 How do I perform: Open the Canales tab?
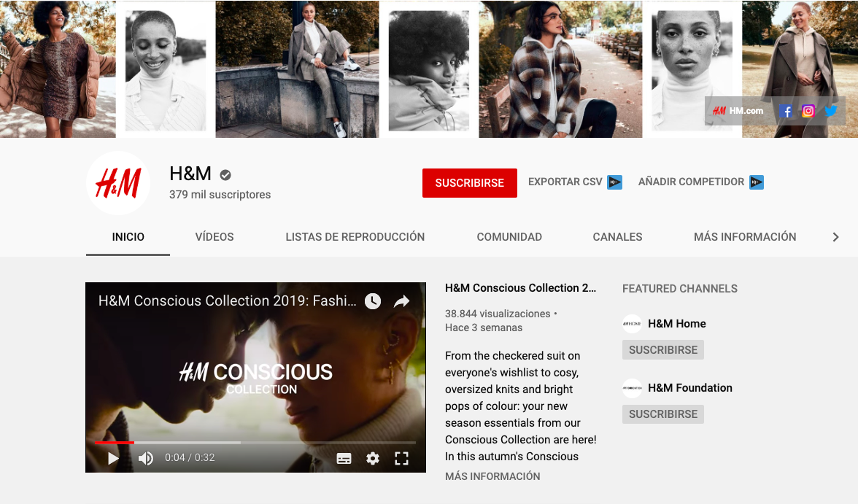click(617, 237)
